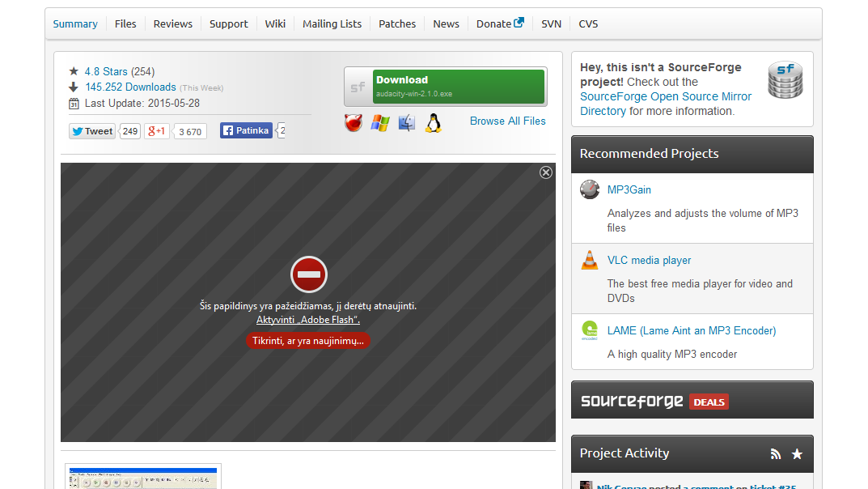Screen dimensions: 868x489
Task: Open the VLC media player link
Action: tap(649, 260)
